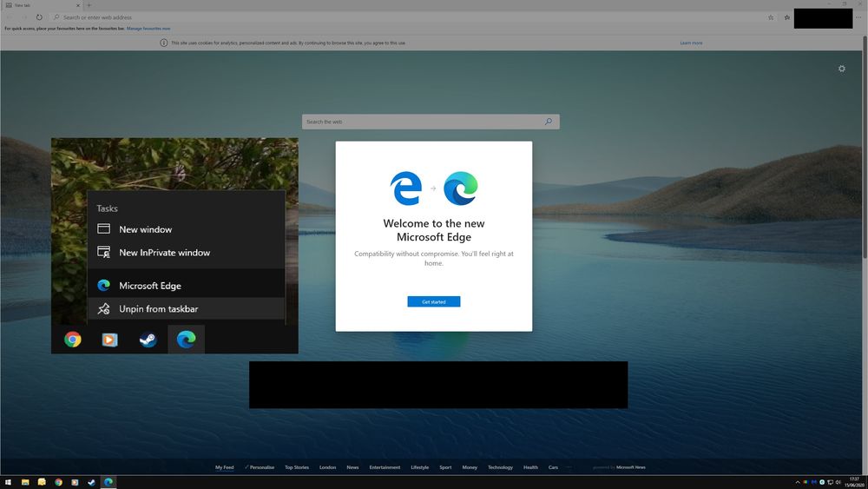
Task: Open the News feed category
Action: click(352, 467)
